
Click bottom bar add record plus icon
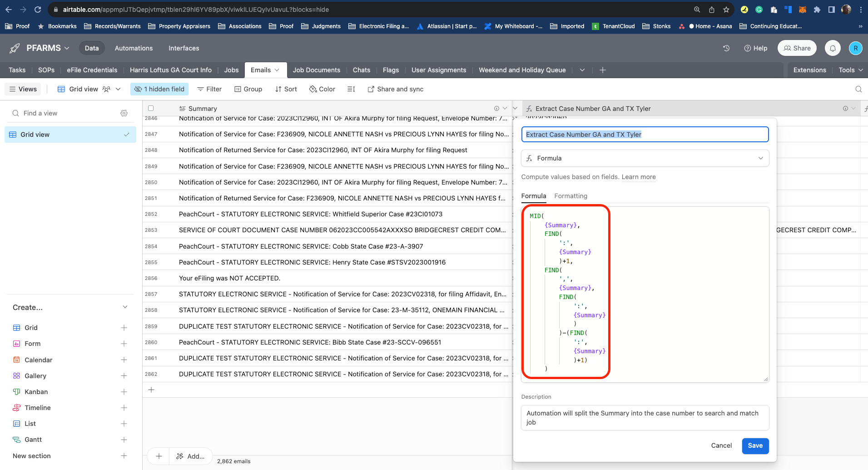[x=159, y=456]
